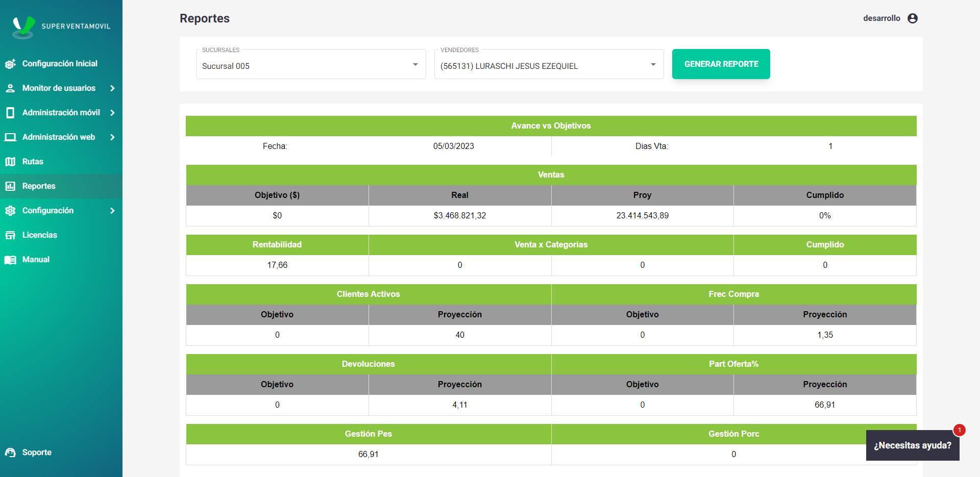980x477 pixels.
Task: Click the Frec Compra header
Action: (734, 294)
